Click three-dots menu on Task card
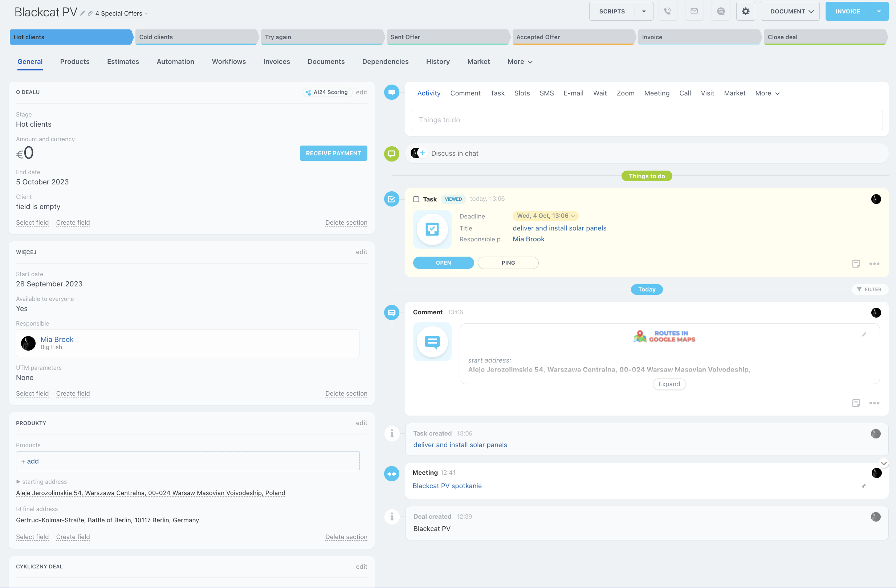The image size is (896, 588). [x=874, y=264]
